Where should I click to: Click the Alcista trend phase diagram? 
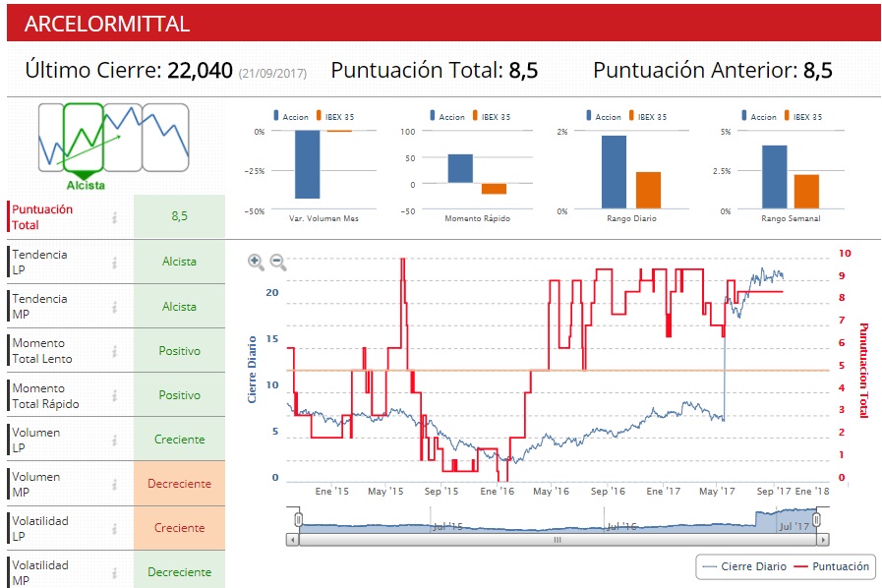tap(113, 146)
